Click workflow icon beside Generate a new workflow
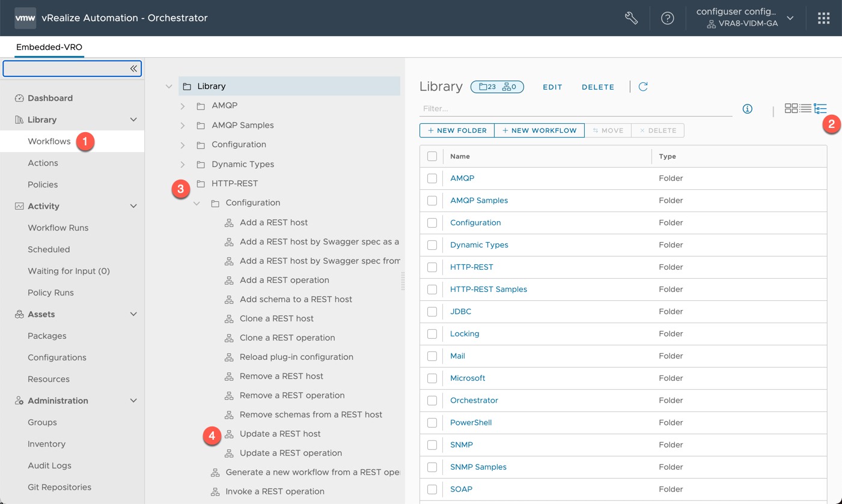The height and width of the screenshot is (504, 842). [215, 472]
